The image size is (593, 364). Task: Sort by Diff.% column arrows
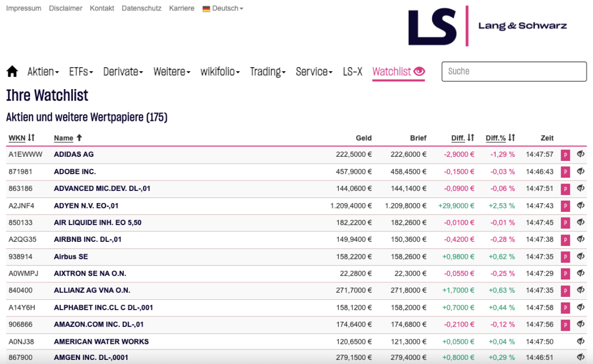(x=511, y=138)
